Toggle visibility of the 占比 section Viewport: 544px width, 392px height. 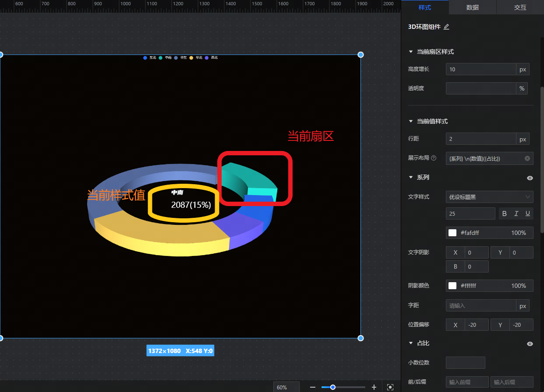coord(530,344)
